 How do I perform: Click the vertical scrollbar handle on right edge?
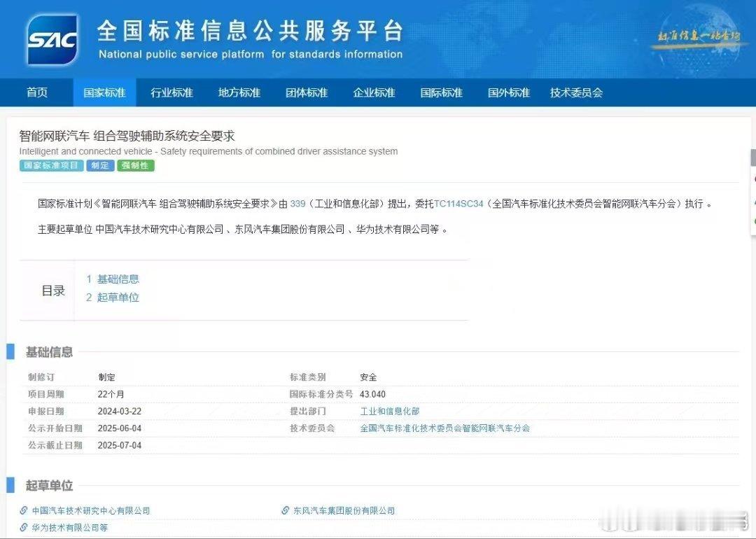pos(753,157)
